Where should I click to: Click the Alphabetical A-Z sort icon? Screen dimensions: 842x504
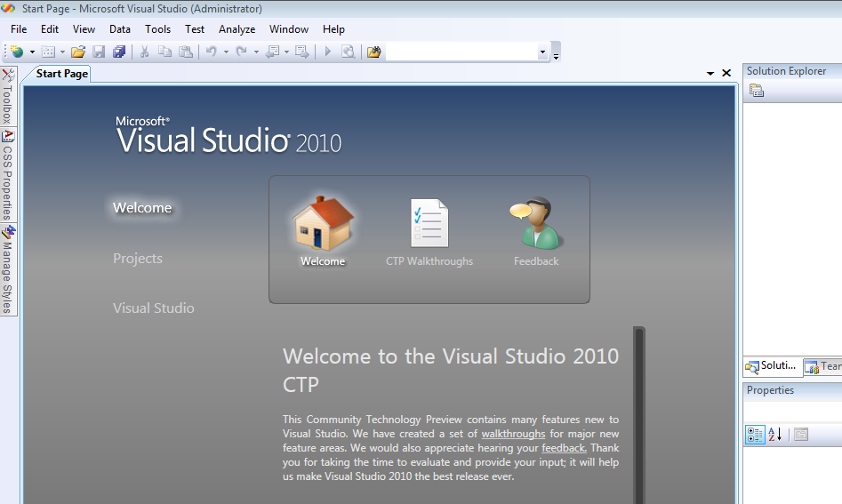pyautogui.click(x=775, y=435)
